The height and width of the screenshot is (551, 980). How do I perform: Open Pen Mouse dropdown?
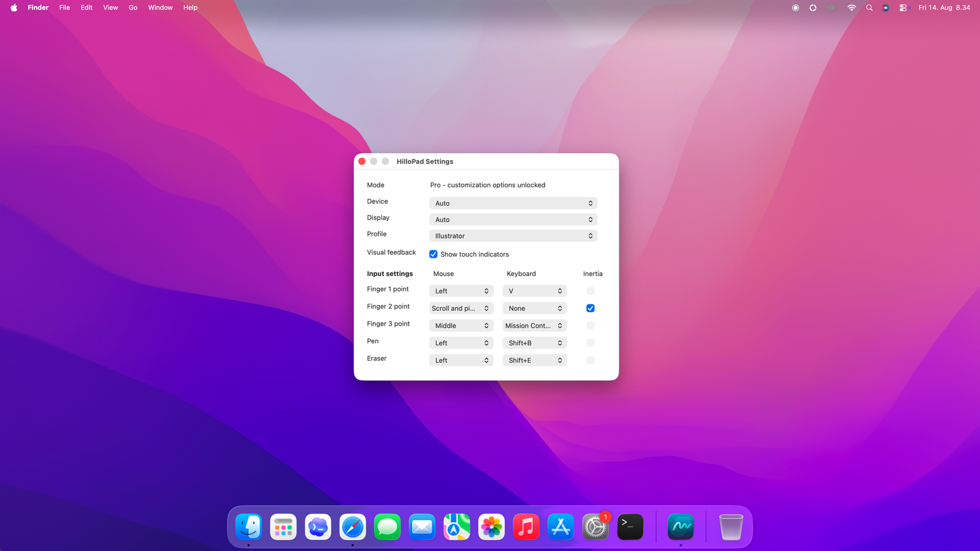click(x=461, y=343)
